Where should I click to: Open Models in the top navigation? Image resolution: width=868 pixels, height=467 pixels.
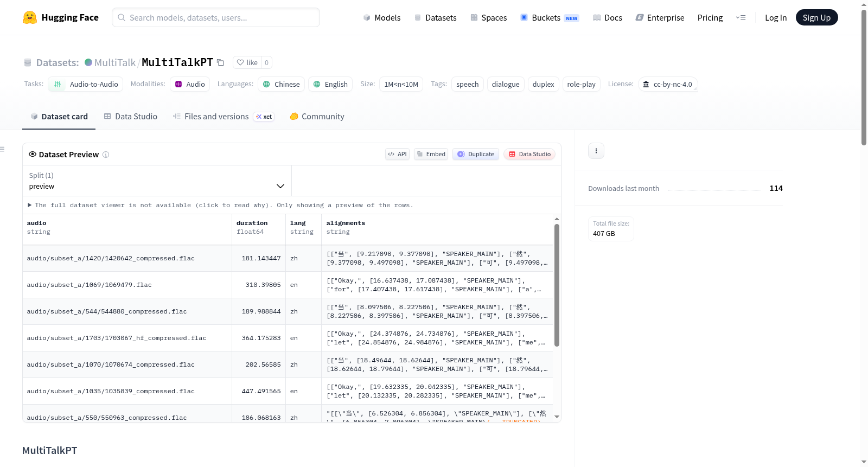pyautogui.click(x=382, y=17)
